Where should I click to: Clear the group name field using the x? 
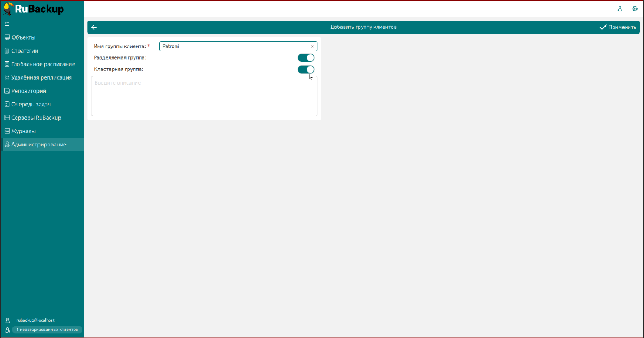point(312,47)
